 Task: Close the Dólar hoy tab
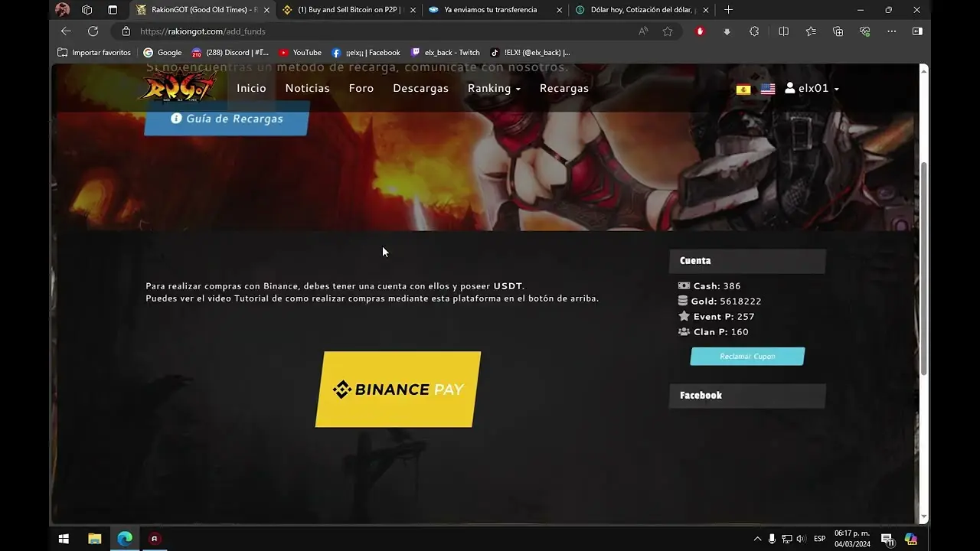coord(706,10)
